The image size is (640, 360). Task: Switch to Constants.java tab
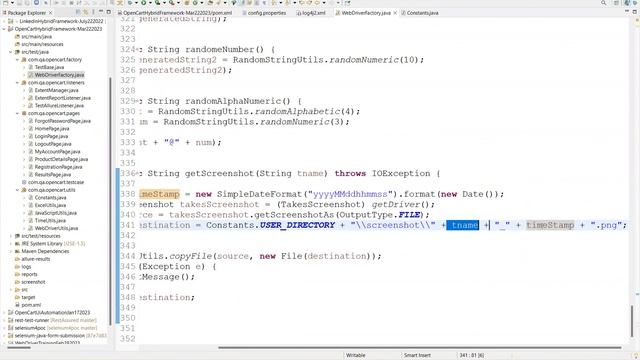pos(420,13)
